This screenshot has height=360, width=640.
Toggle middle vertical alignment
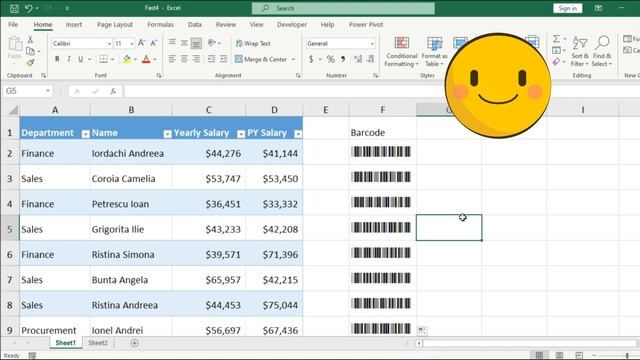[184, 42]
